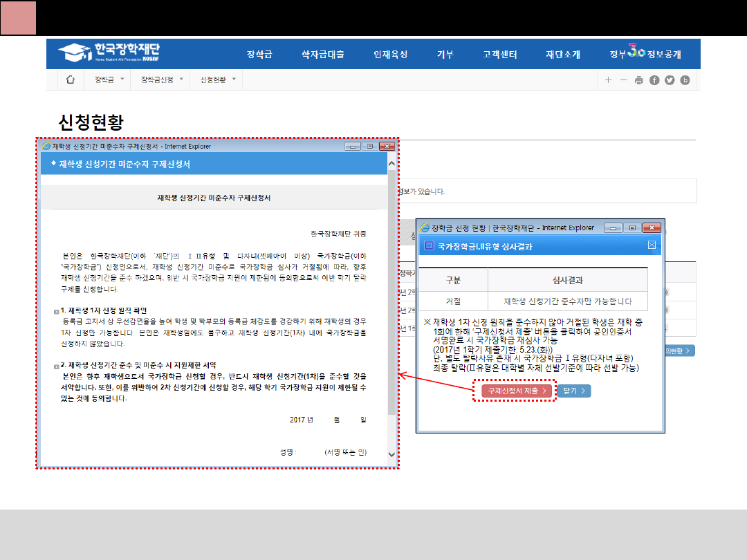Viewport: 747px width, 560px height.
Task: Expand the 장학금신청 breadcrumb dropdown
Action: [163, 80]
